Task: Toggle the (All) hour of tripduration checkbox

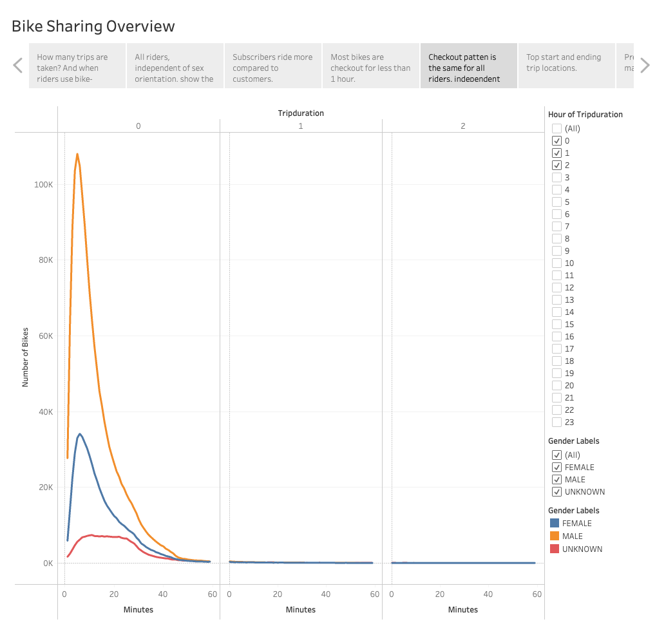Action: pyautogui.click(x=557, y=128)
